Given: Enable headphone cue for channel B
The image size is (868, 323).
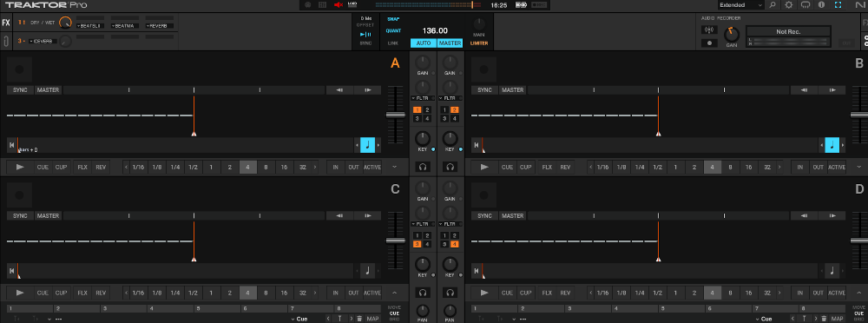Looking at the screenshot, I should pos(450,167).
